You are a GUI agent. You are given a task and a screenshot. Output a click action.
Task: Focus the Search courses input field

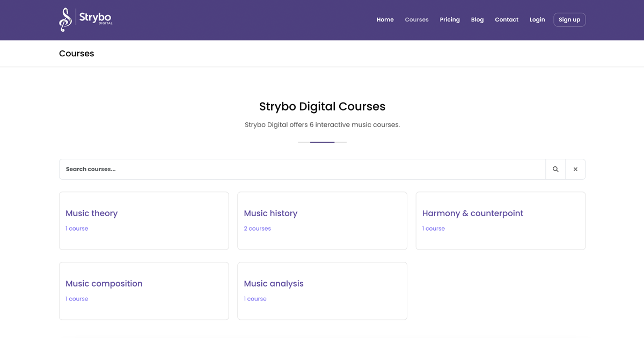coord(302,169)
